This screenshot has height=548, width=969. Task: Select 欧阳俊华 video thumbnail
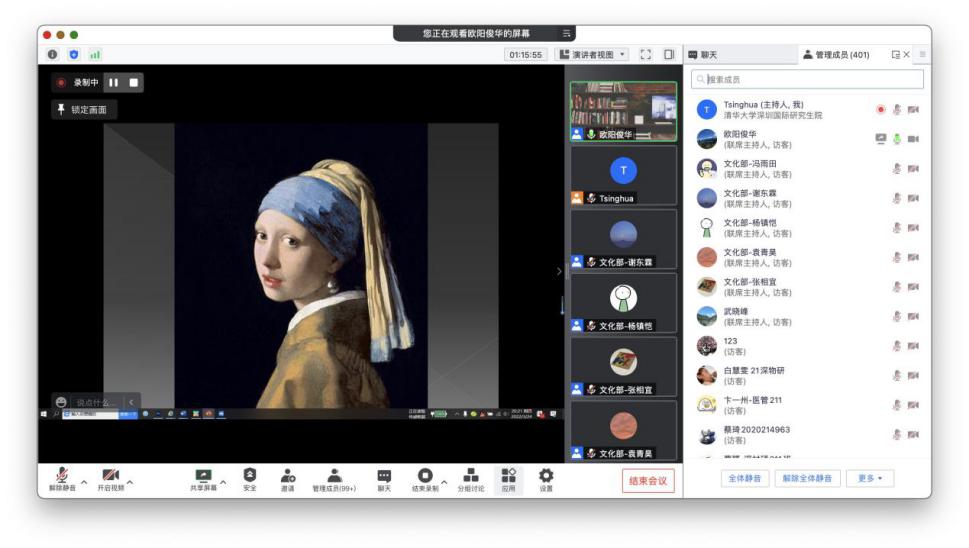pos(624,112)
